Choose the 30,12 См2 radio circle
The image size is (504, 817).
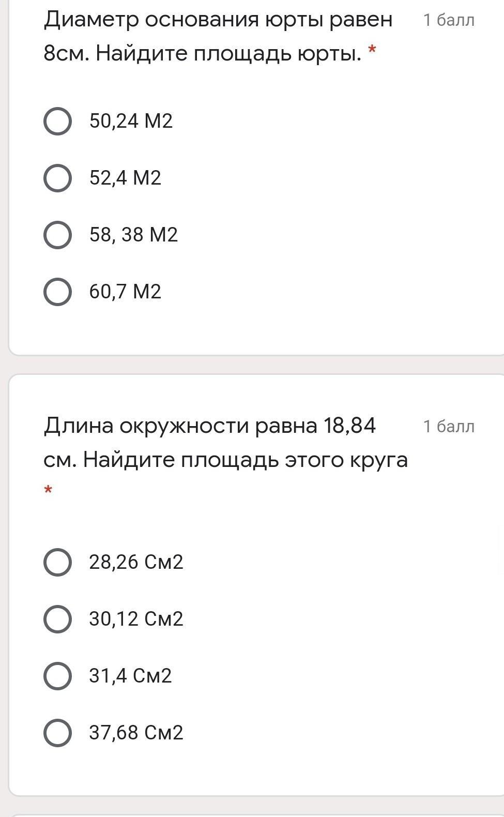point(57,619)
